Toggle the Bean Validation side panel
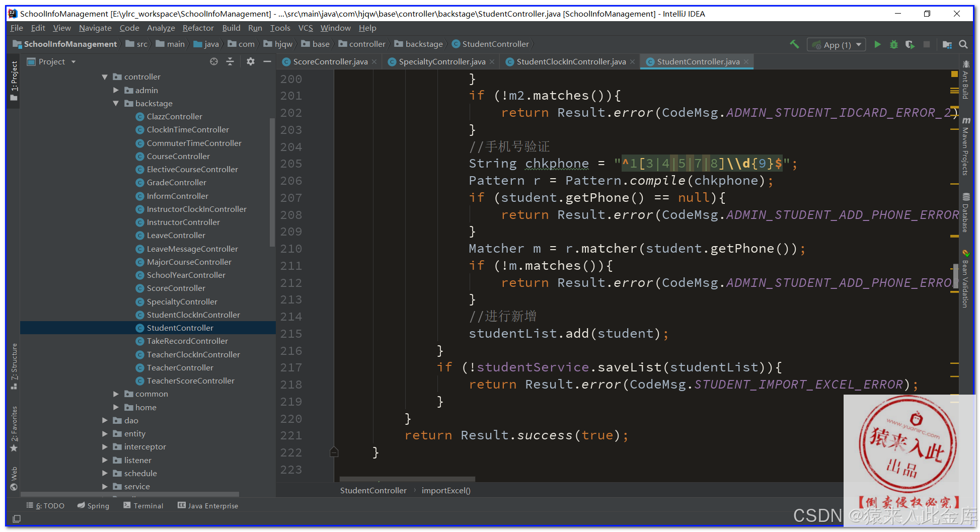This screenshot has height=532, width=980. [x=965, y=278]
